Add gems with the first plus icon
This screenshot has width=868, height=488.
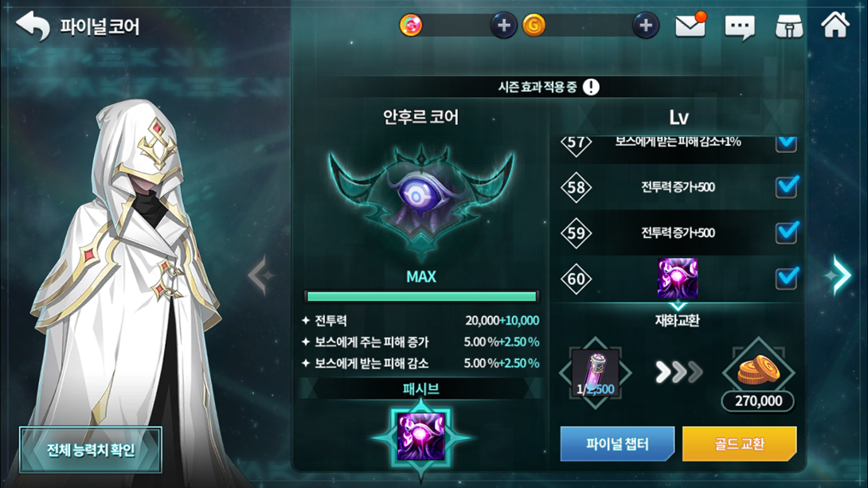click(503, 25)
